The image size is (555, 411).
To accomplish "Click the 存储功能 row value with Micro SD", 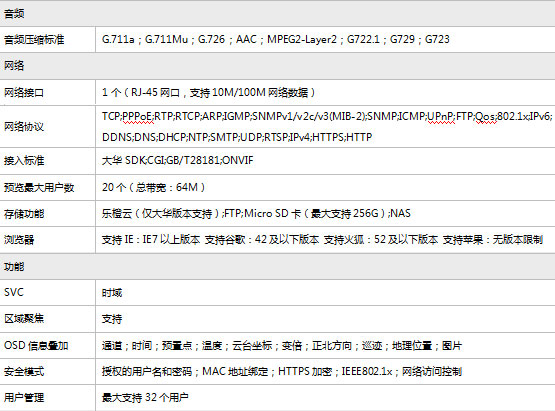I will (x=256, y=213).
